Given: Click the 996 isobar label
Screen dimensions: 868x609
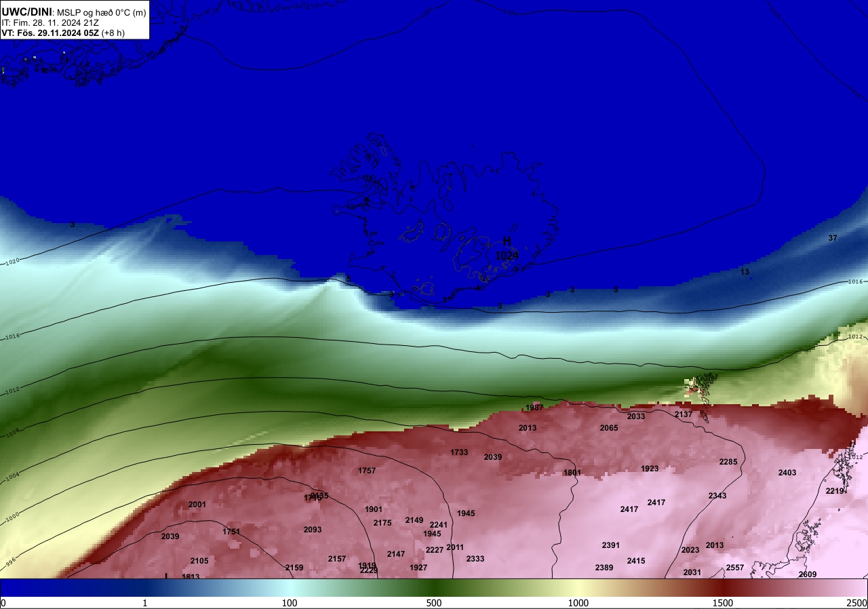Looking at the screenshot, I should coord(9,562).
